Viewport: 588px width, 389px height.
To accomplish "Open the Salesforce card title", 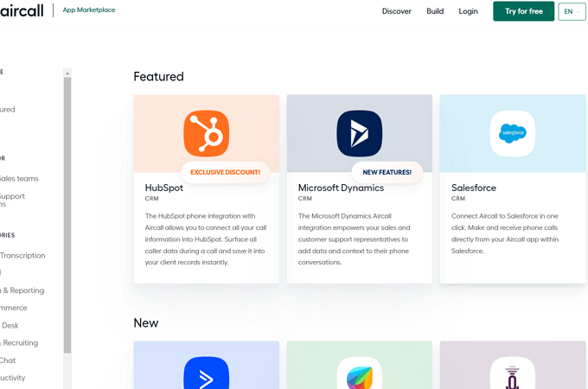I will point(474,188).
